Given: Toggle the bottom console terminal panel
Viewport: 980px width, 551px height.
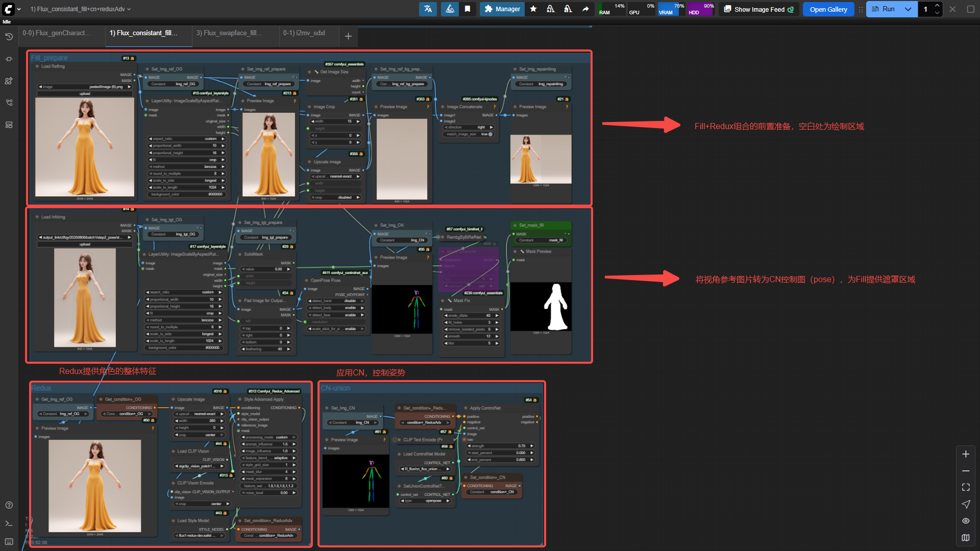Looking at the screenshot, I should pos(9,523).
